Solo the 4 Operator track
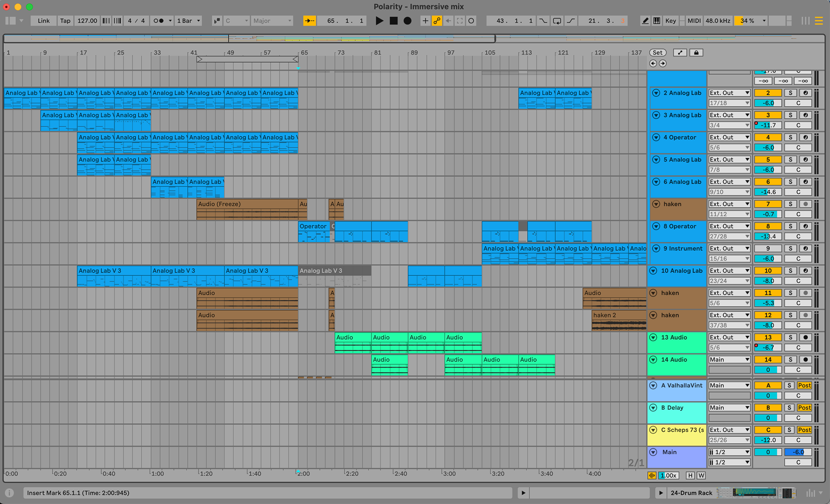The image size is (830, 504). pyautogui.click(x=790, y=137)
